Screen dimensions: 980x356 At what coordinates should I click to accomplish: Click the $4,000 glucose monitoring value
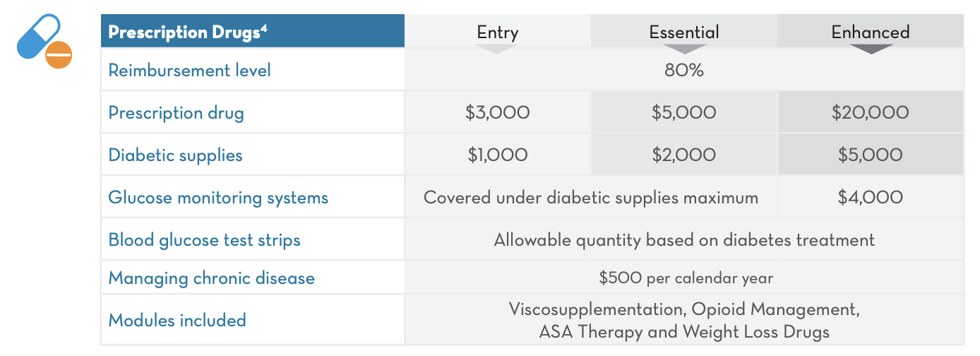870,198
